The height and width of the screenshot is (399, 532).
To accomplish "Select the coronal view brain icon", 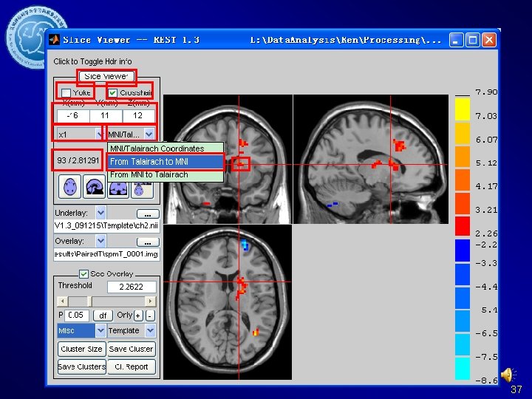I will pos(117,190).
